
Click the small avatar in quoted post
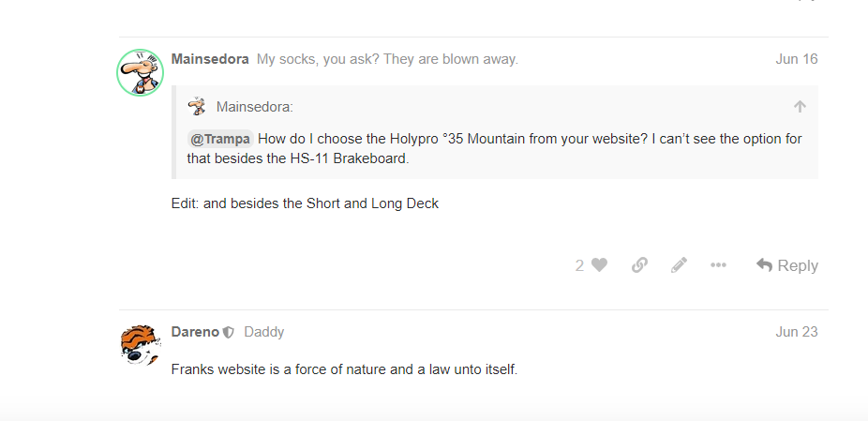[197, 106]
